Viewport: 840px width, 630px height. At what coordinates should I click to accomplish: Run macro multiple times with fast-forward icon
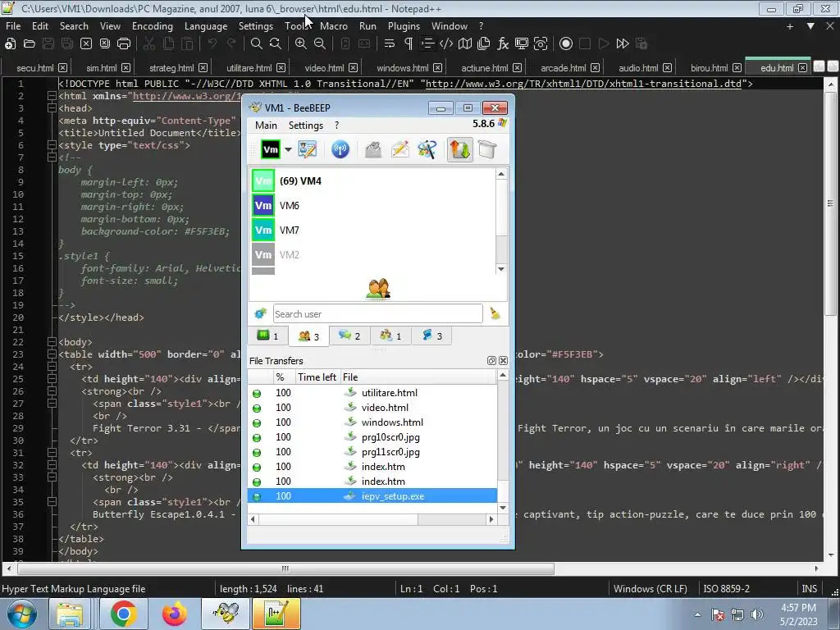coord(623,44)
